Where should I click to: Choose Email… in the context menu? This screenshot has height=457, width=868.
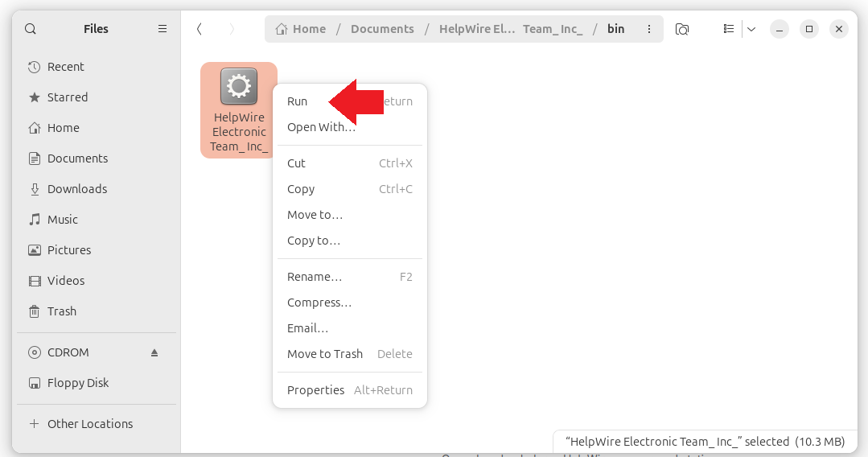pyautogui.click(x=350, y=328)
